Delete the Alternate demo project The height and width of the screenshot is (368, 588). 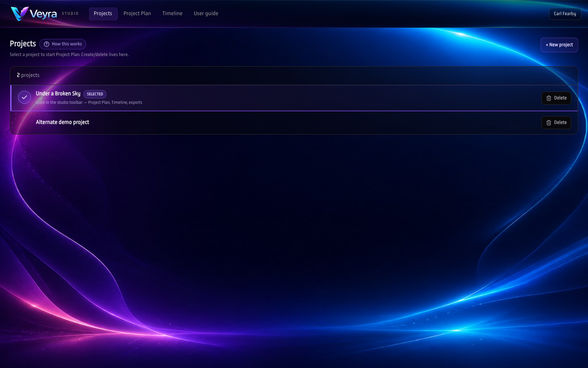[556, 123]
